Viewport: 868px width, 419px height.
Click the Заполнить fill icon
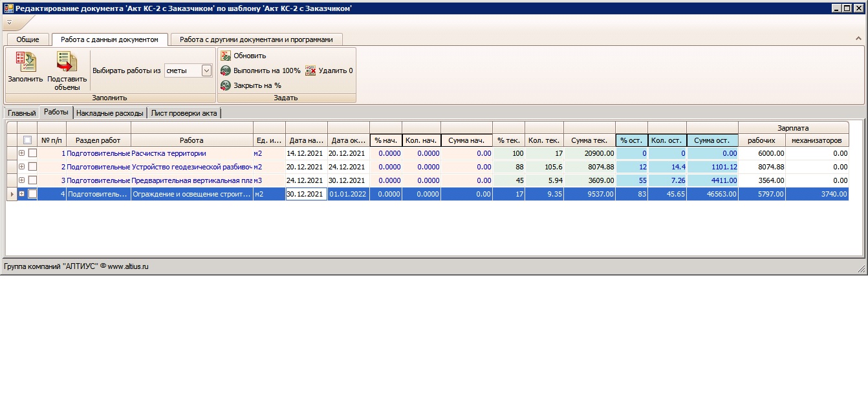pos(25,62)
